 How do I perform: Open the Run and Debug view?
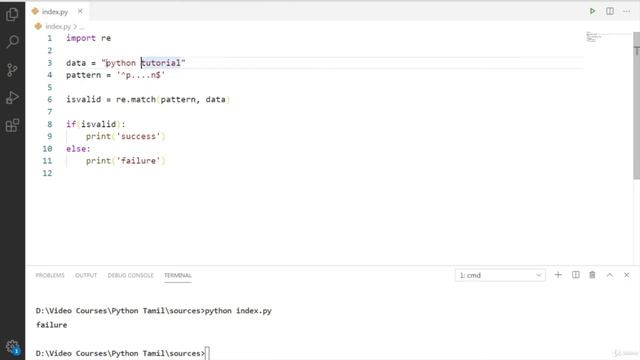click(x=12, y=98)
